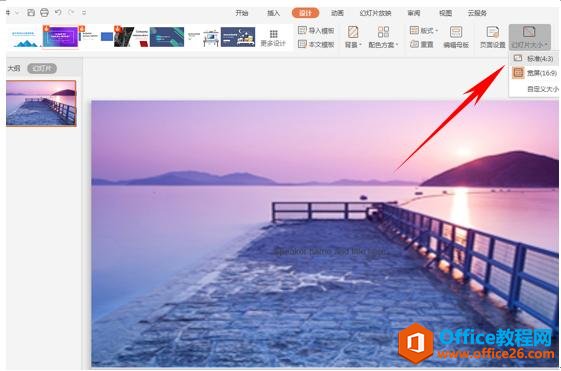Image resolution: width=561 pixels, height=371 pixels.
Task: Open the 背景 (Background) dropdown
Action: click(353, 37)
